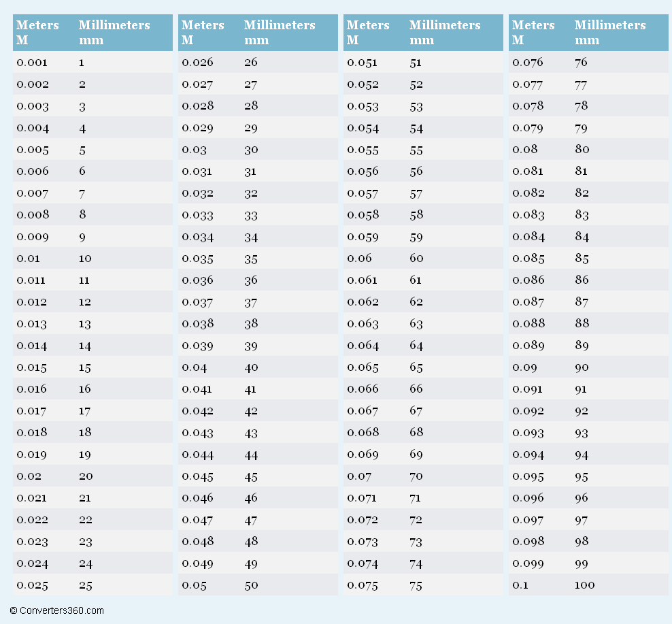Click the 0.014 meters entry
The height and width of the screenshot is (624, 672).
pyautogui.click(x=32, y=346)
